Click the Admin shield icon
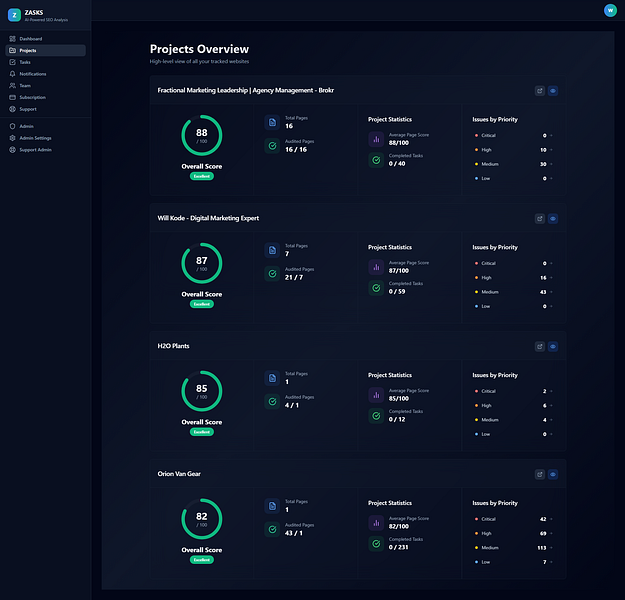The width and height of the screenshot is (625, 600). pyautogui.click(x=12, y=126)
